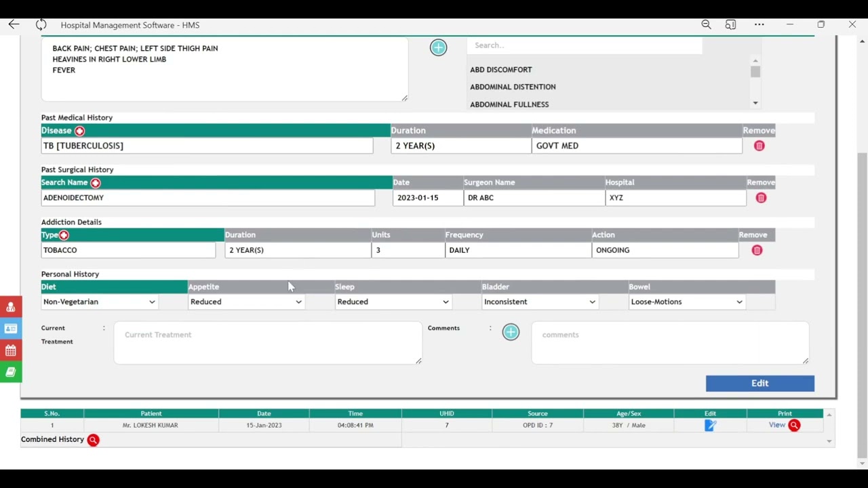Click the UHID column header
Screen dimensions: 868x488
pos(446,413)
